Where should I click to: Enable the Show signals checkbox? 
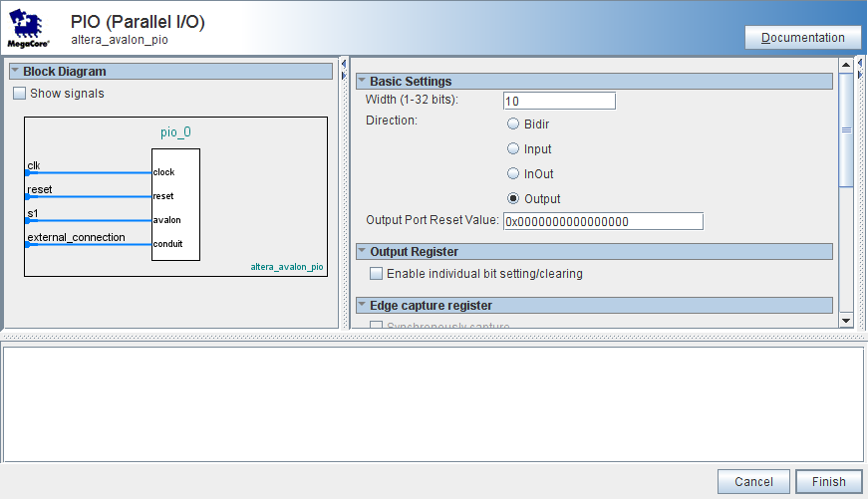click(20, 94)
